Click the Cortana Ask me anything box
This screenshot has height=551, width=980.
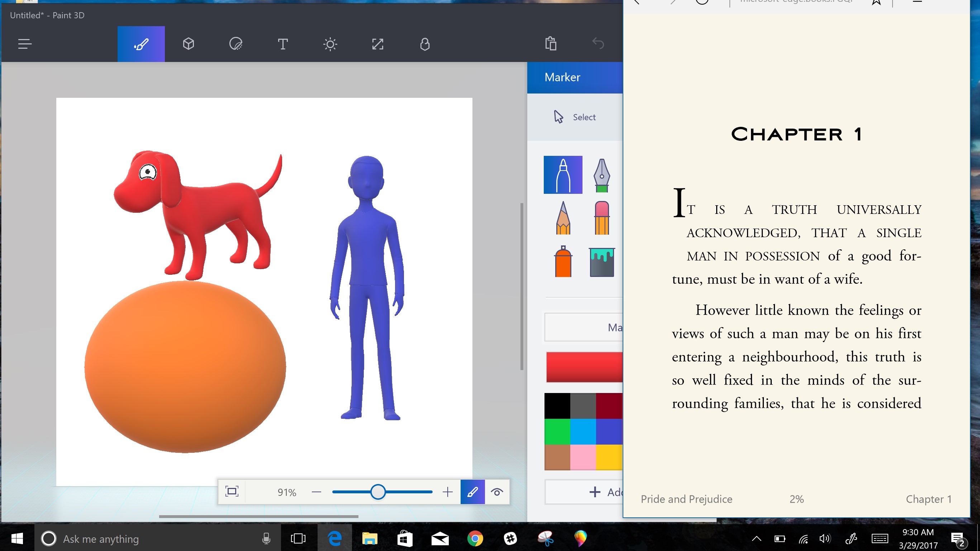(157, 538)
